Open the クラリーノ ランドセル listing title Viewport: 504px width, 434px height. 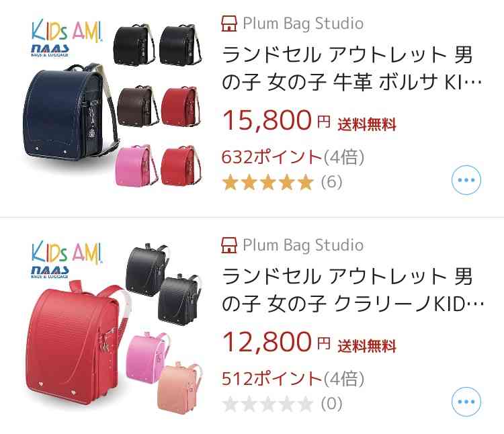[x=352, y=290]
